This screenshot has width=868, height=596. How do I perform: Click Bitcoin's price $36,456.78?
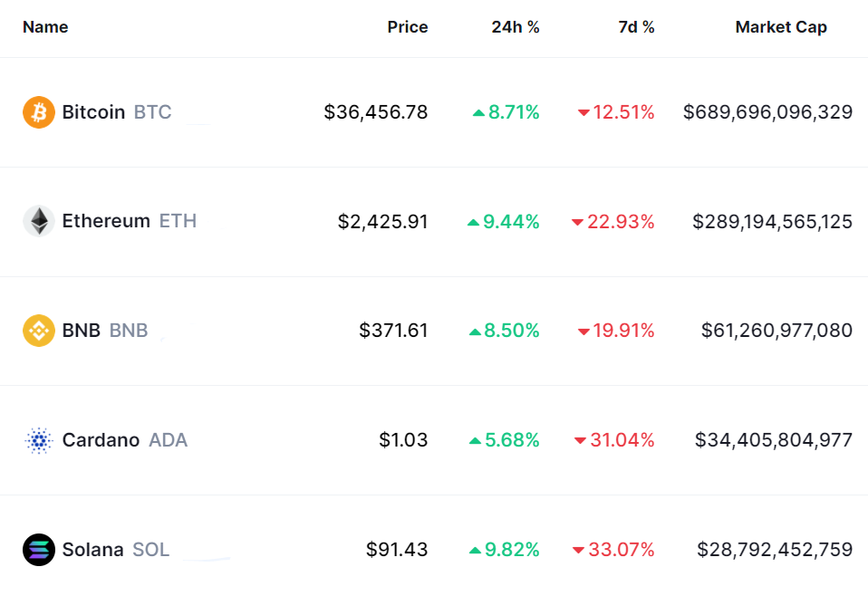[x=375, y=112]
